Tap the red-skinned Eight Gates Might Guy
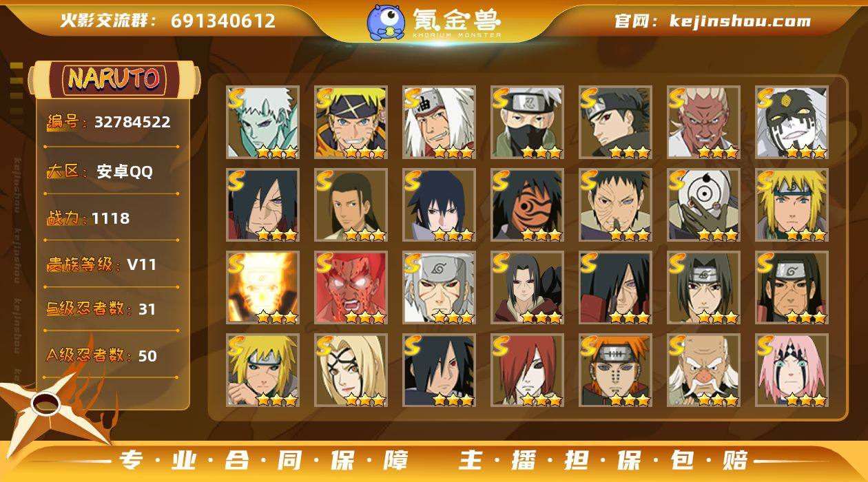Viewport: 868px width, 482px height. coord(351,288)
